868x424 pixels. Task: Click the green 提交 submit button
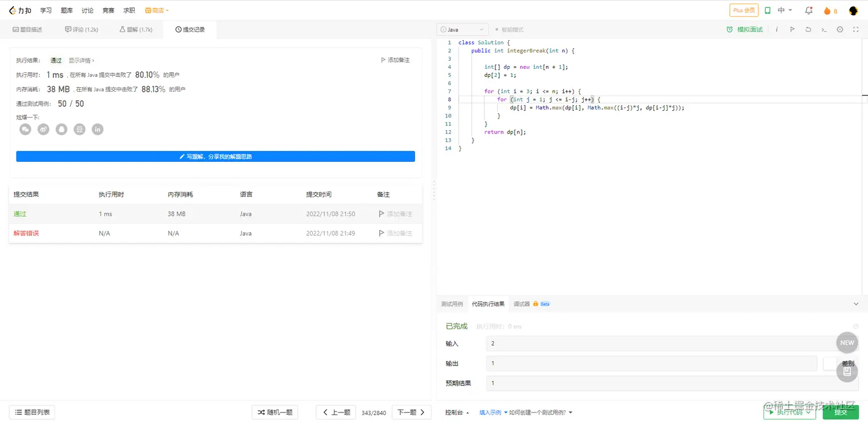point(840,412)
